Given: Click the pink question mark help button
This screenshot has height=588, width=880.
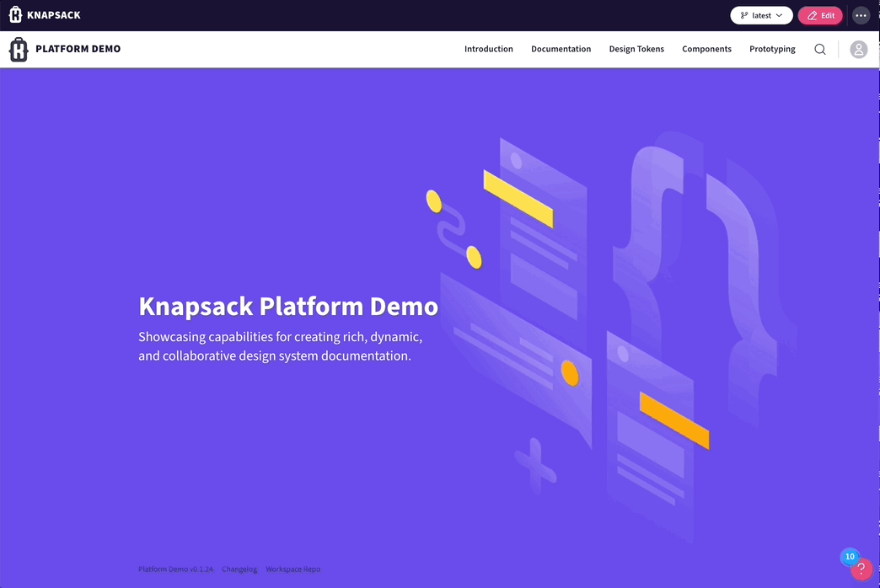Looking at the screenshot, I should tap(861, 569).
